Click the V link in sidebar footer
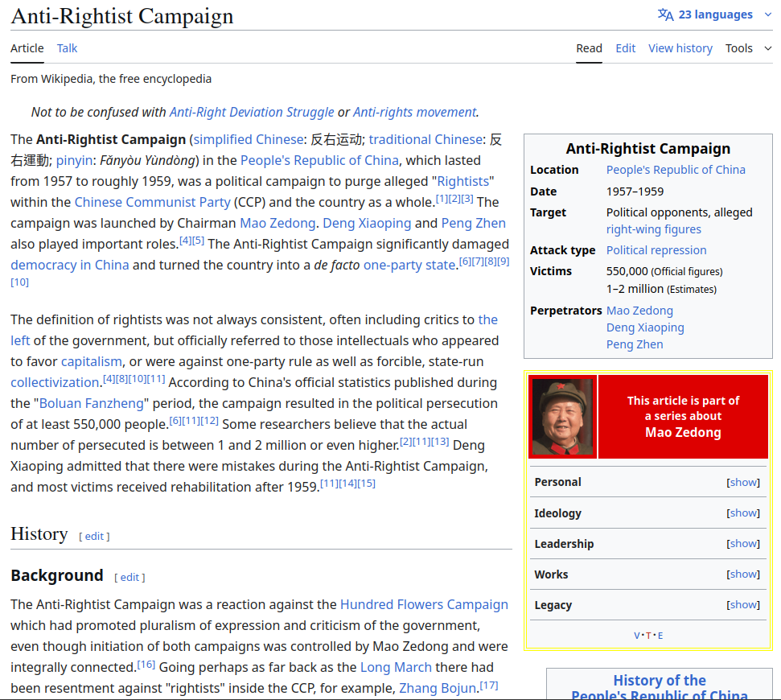781x700 pixels. click(x=636, y=636)
